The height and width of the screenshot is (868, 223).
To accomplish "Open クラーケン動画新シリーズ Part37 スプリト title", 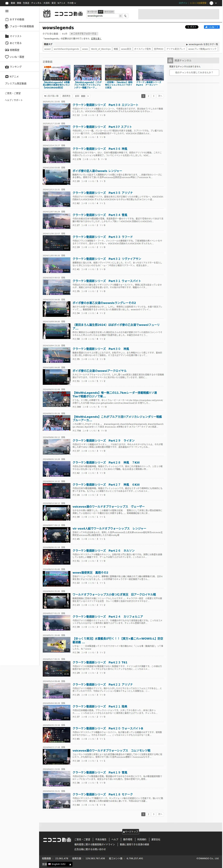I will [x=102, y=127].
